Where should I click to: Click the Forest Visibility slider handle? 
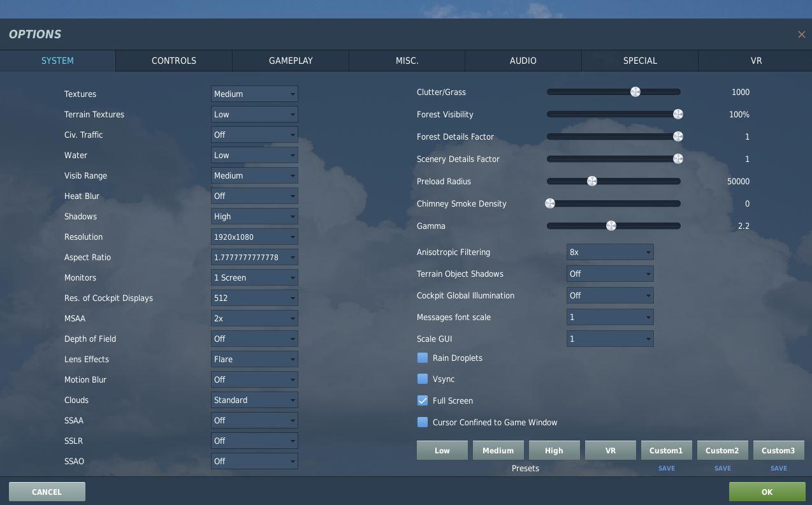coord(678,114)
